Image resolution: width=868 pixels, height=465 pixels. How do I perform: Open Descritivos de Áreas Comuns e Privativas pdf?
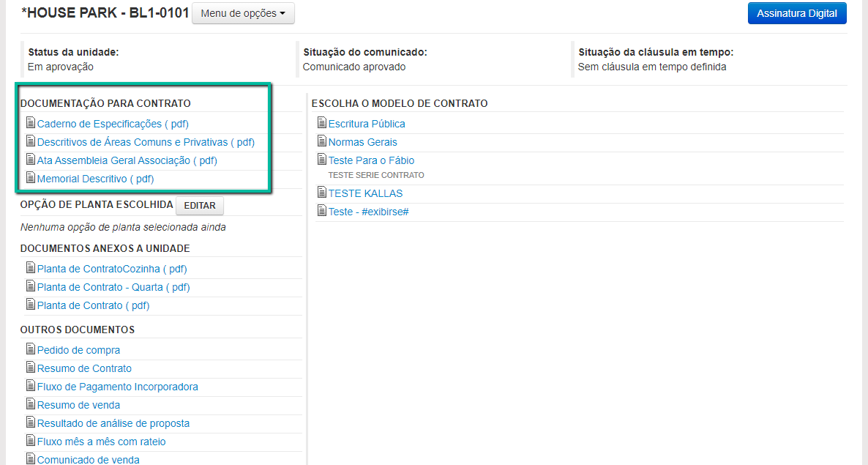coord(146,142)
